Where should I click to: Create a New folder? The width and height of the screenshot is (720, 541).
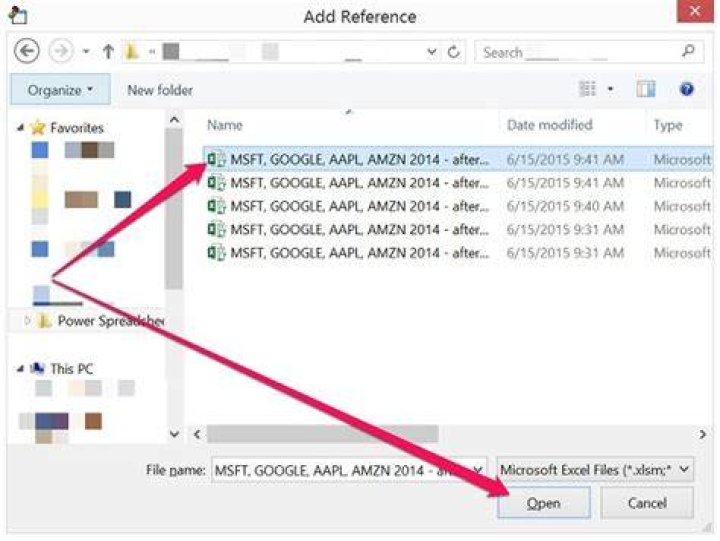pyautogui.click(x=160, y=90)
